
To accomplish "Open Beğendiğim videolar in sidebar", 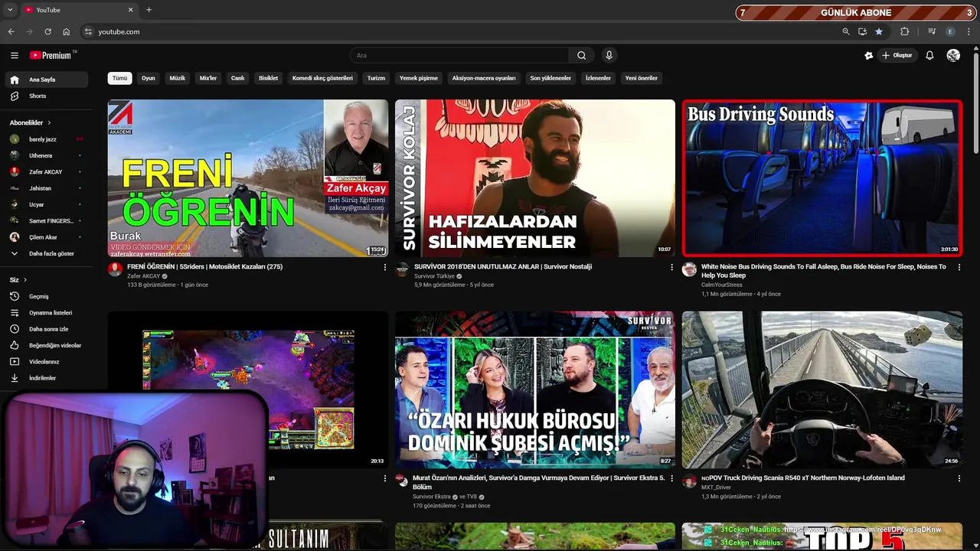I will coord(46,345).
